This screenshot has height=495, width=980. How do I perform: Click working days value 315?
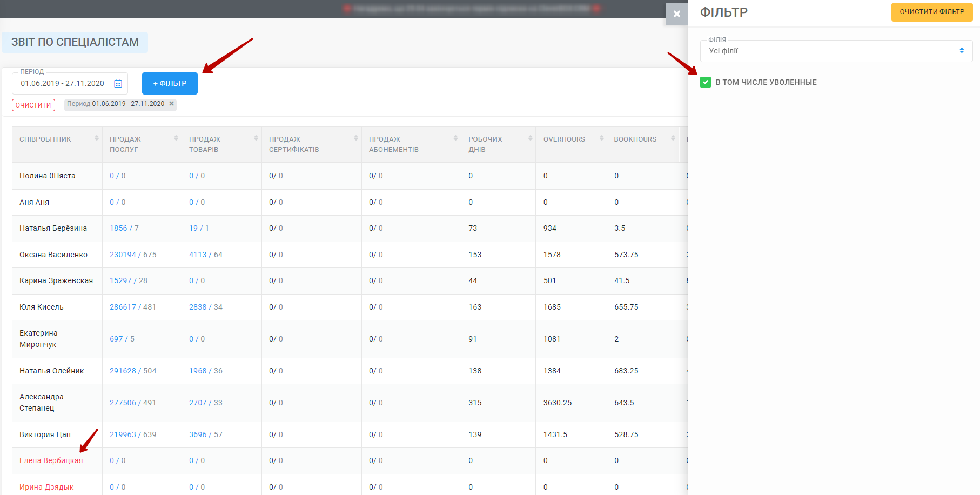tap(475, 403)
